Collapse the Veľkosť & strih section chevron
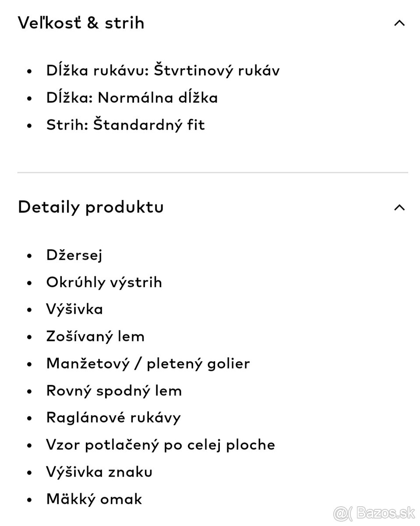The width and height of the screenshot is (420, 526). (399, 24)
